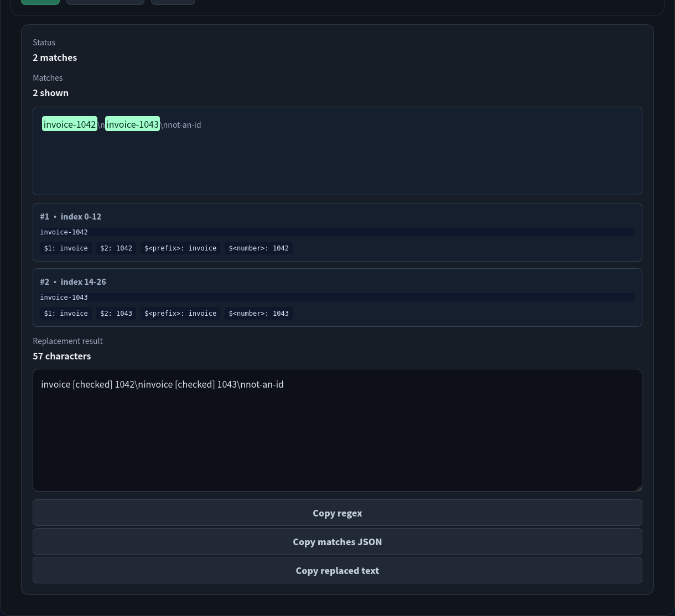Click Copy matches JSON
675x616 pixels.
click(x=337, y=541)
